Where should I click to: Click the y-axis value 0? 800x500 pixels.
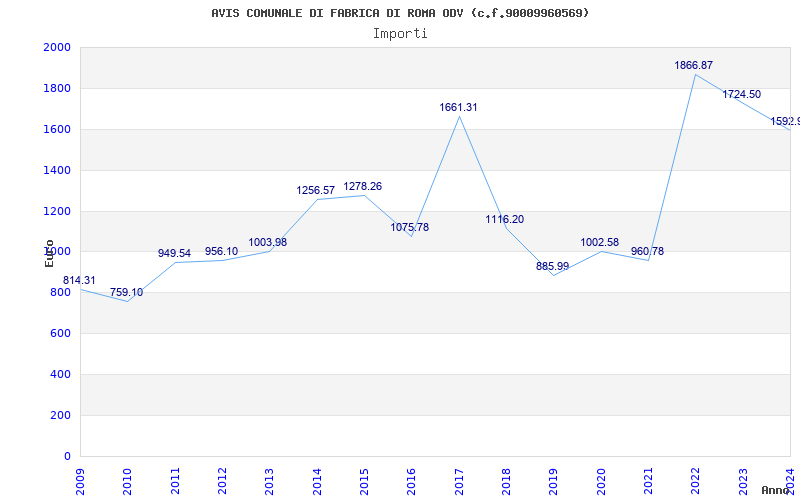[x=67, y=456]
